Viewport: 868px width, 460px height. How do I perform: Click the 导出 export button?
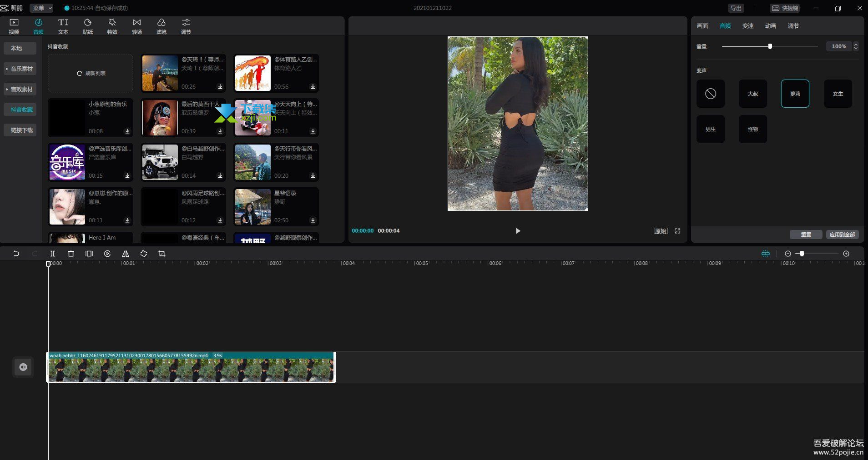click(x=736, y=8)
